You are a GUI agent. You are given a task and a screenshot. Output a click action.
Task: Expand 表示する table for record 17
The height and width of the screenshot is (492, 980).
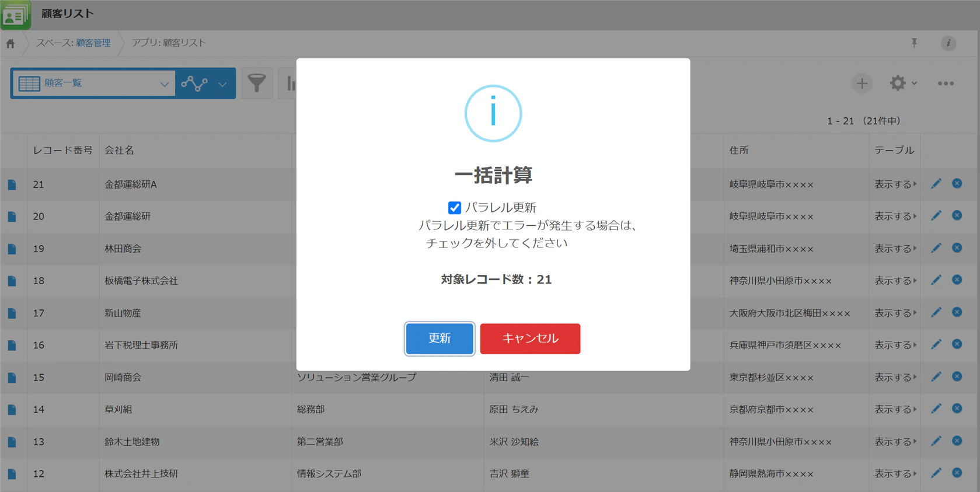(895, 313)
